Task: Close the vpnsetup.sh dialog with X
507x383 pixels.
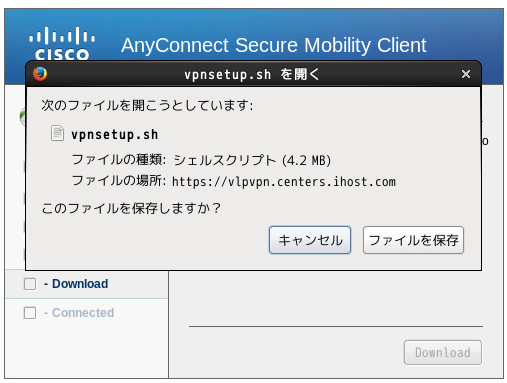Action: [466, 74]
